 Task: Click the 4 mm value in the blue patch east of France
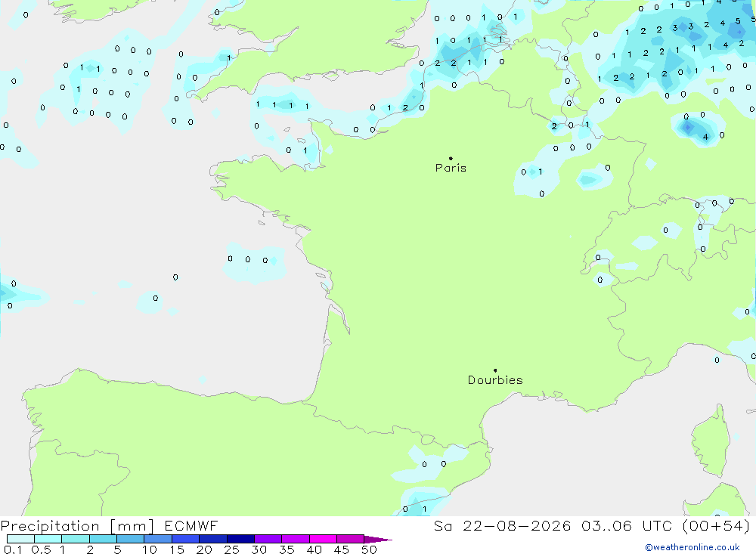705,137
